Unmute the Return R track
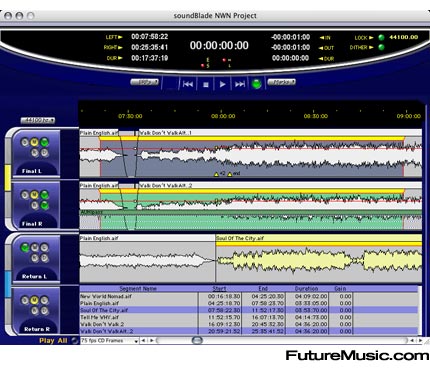 pos(34,300)
